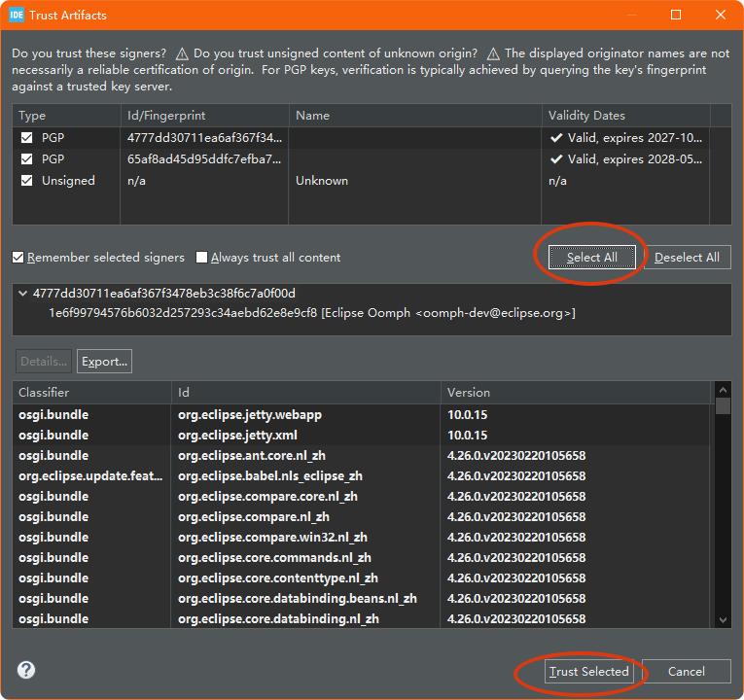Disable Remember selected signers
744x700 pixels.
coord(18,258)
